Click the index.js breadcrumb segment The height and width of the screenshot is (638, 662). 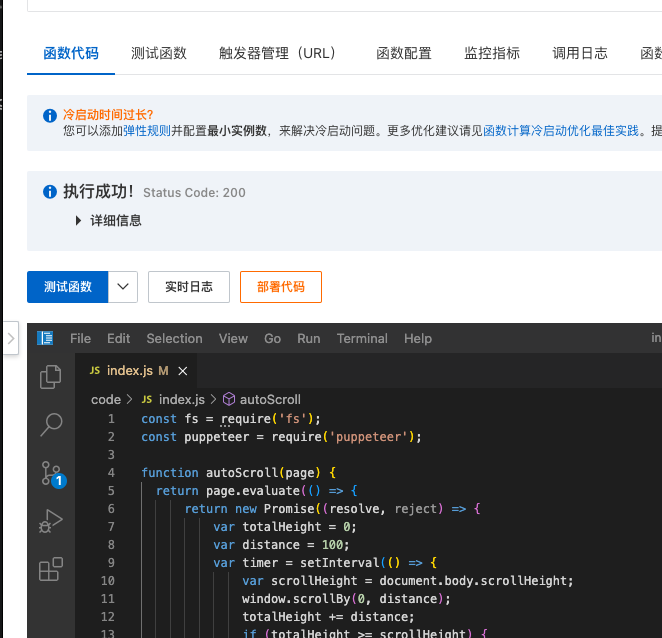tap(182, 399)
